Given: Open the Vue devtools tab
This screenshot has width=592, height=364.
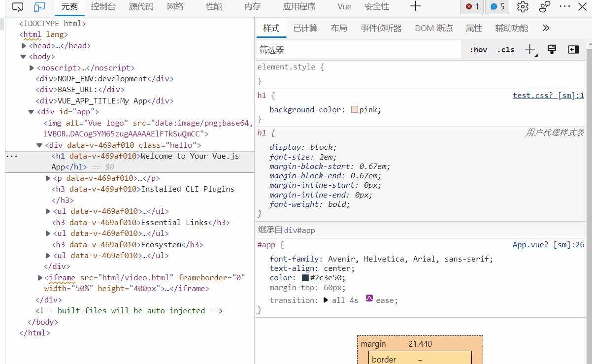Looking at the screenshot, I should 345,7.
